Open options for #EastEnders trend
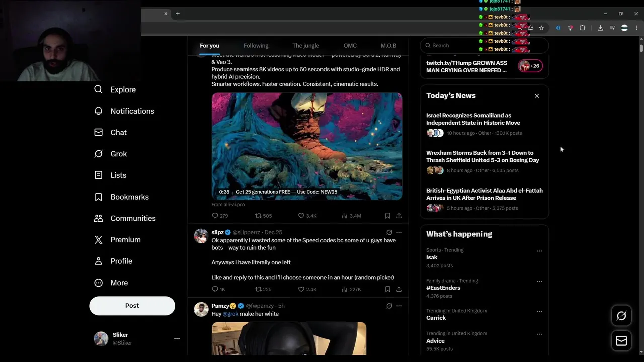644x362 pixels. coord(539,281)
